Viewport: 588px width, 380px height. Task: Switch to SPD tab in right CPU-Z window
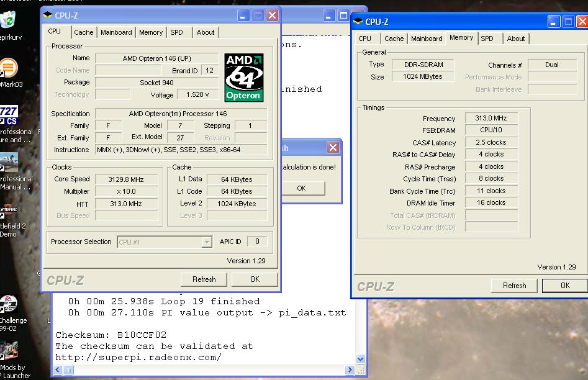[487, 38]
